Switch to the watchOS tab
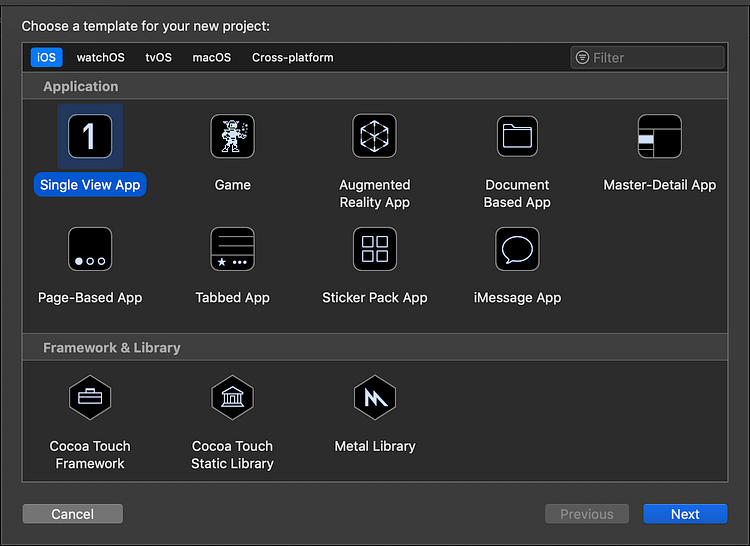The width and height of the screenshot is (750, 546). (x=100, y=57)
